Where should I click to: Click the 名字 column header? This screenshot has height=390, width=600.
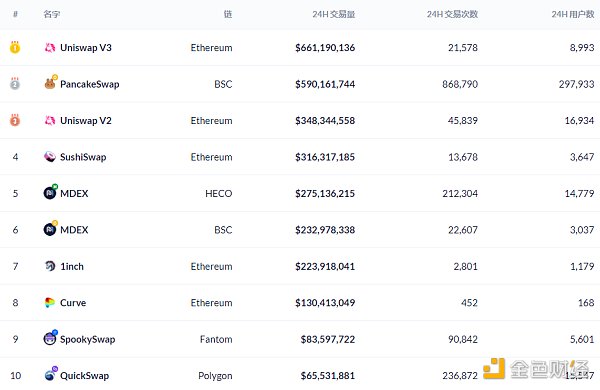click(52, 15)
